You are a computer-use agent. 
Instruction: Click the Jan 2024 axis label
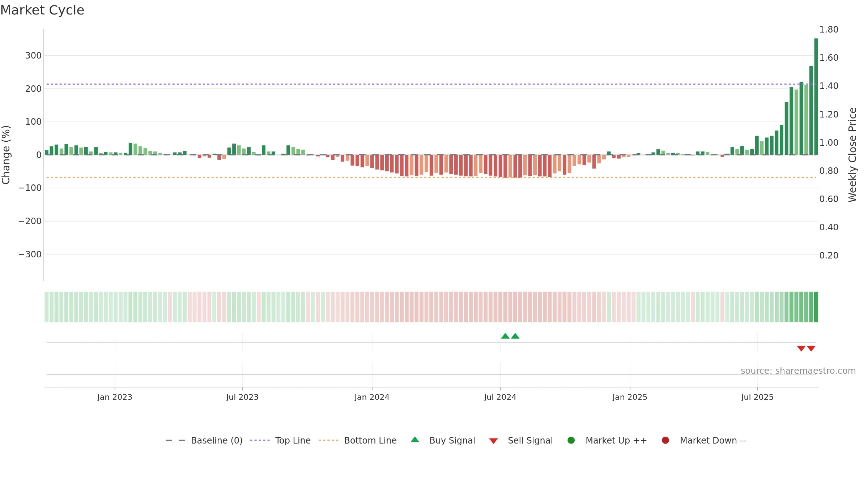372,397
